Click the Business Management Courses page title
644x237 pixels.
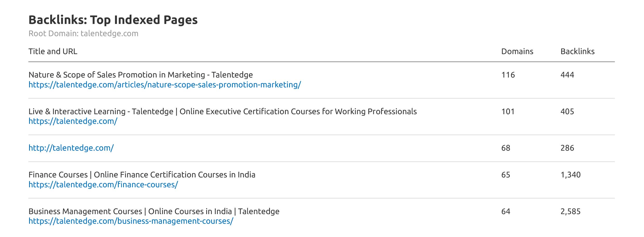[x=154, y=212]
